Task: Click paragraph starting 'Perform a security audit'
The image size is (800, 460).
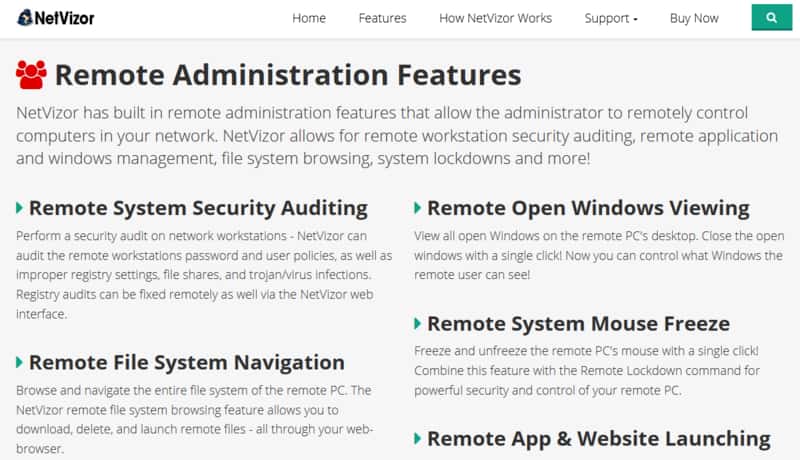Action: click(x=204, y=275)
